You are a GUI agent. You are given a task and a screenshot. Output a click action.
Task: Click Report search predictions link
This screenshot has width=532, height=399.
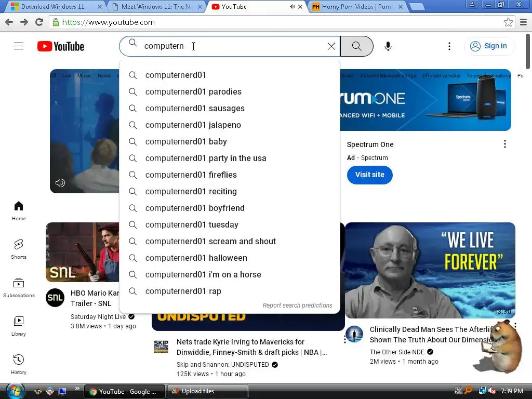(x=297, y=305)
